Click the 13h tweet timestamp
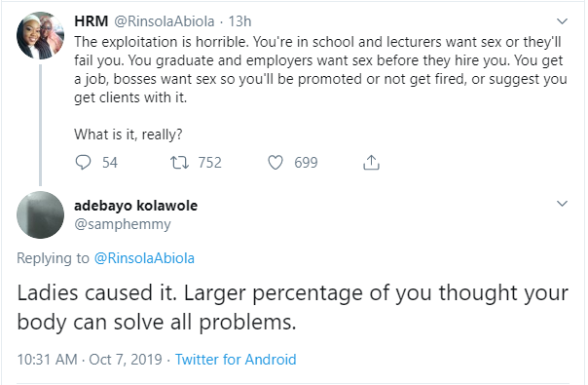 240,21
